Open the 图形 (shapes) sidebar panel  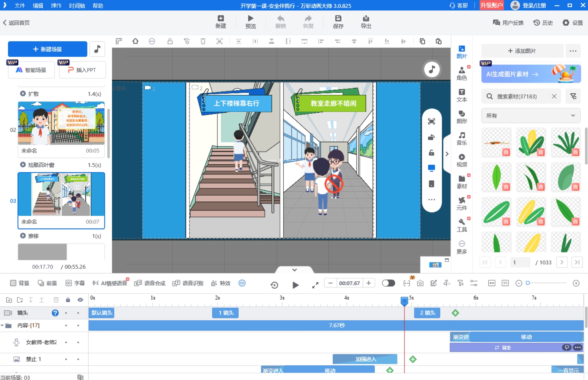461,117
